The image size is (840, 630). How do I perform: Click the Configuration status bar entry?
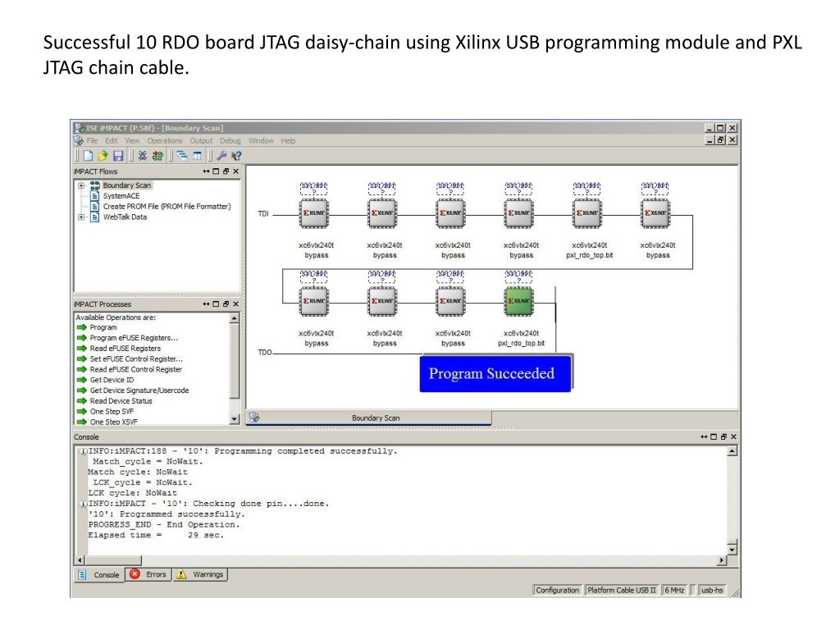pos(557,590)
